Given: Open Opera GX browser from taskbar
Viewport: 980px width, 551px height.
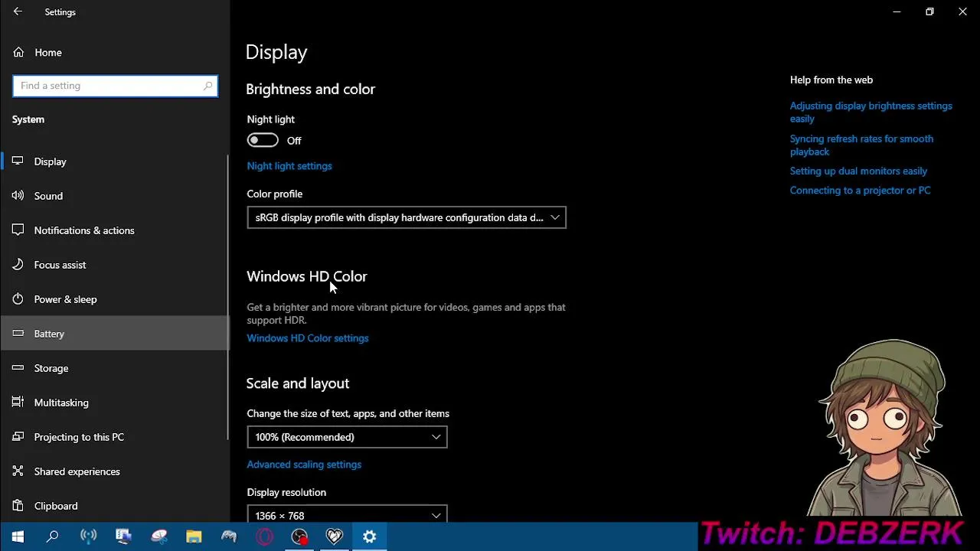Looking at the screenshot, I should click(x=264, y=537).
